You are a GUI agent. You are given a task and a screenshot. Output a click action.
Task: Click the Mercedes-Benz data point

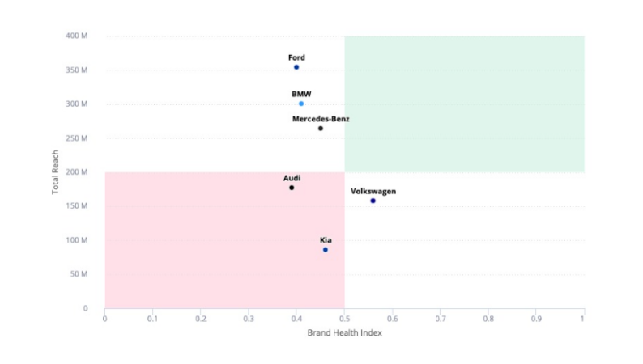click(321, 129)
